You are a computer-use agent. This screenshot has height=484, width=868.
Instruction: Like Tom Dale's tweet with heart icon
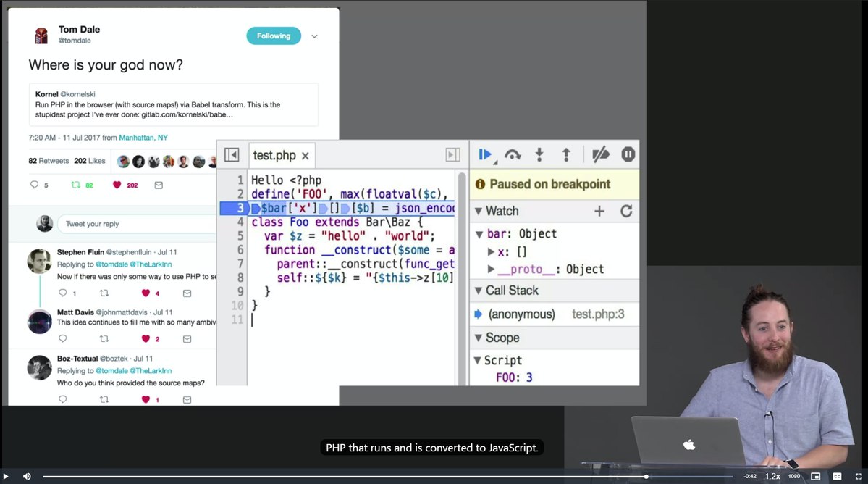point(117,185)
